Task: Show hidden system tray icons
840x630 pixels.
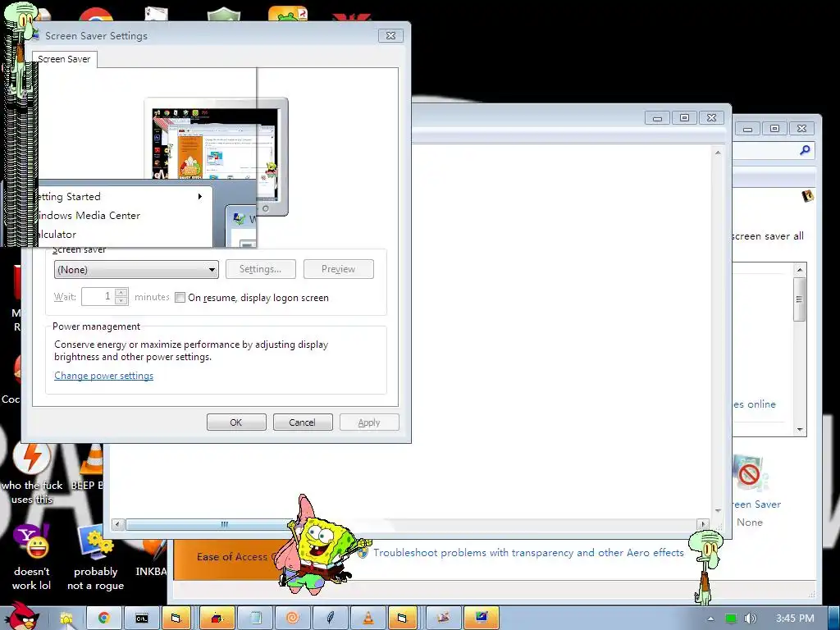Action: coord(710,619)
